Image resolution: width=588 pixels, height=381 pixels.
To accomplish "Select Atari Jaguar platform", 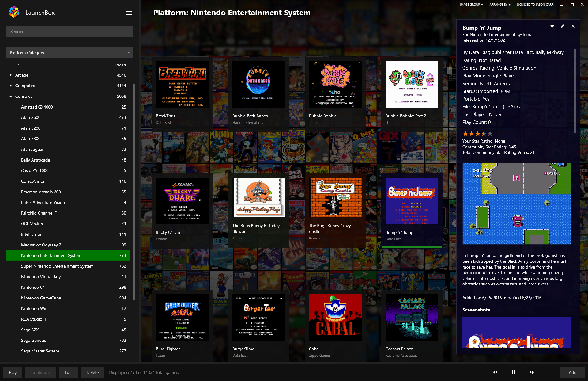I will pos(68,149).
